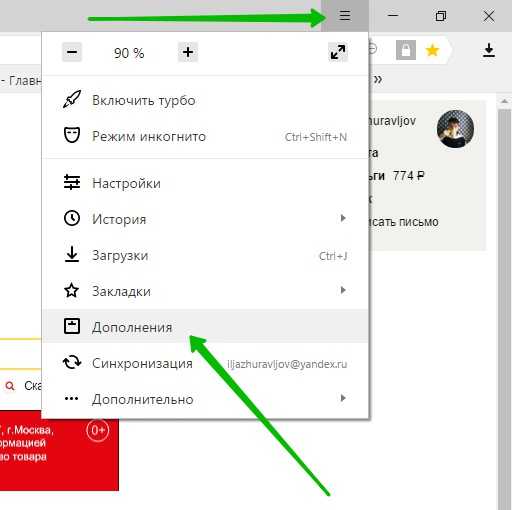The width and height of the screenshot is (512, 510).
Task: Open incognito mode from the menu
Action: 205,136
